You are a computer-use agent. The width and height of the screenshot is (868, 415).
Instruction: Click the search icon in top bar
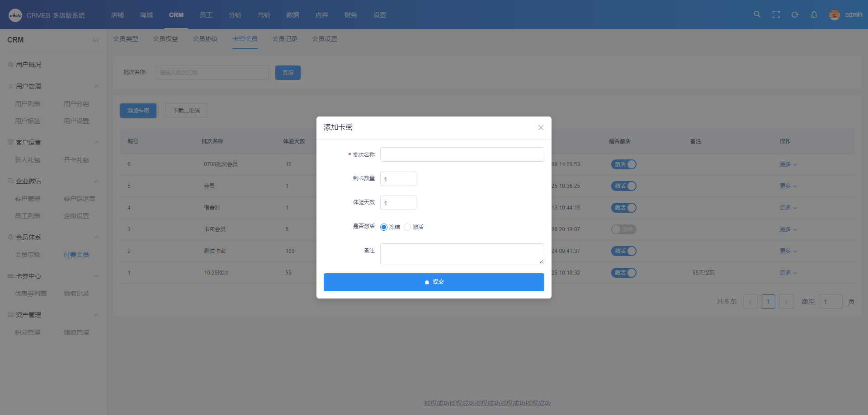[757, 14]
